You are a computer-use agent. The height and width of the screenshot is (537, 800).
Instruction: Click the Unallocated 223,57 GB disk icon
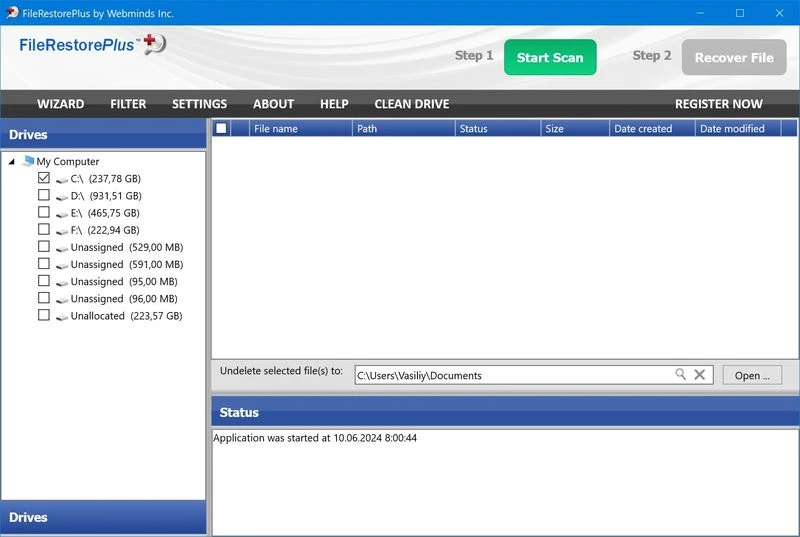(62, 316)
